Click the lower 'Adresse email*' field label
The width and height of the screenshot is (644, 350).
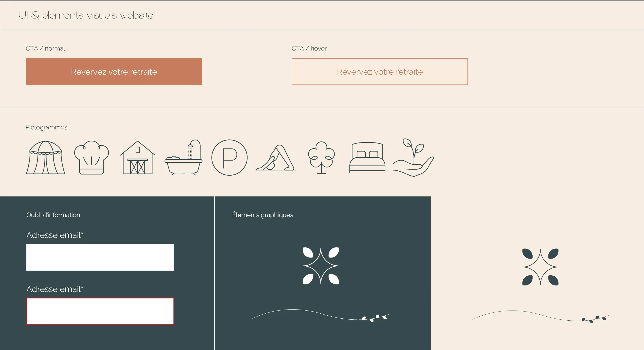(55, 289)
